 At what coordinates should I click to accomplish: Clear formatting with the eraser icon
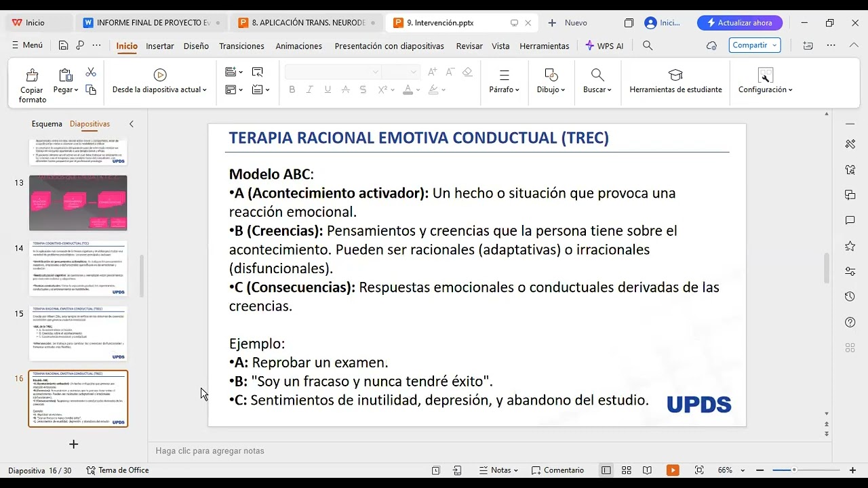click(467, 72)
